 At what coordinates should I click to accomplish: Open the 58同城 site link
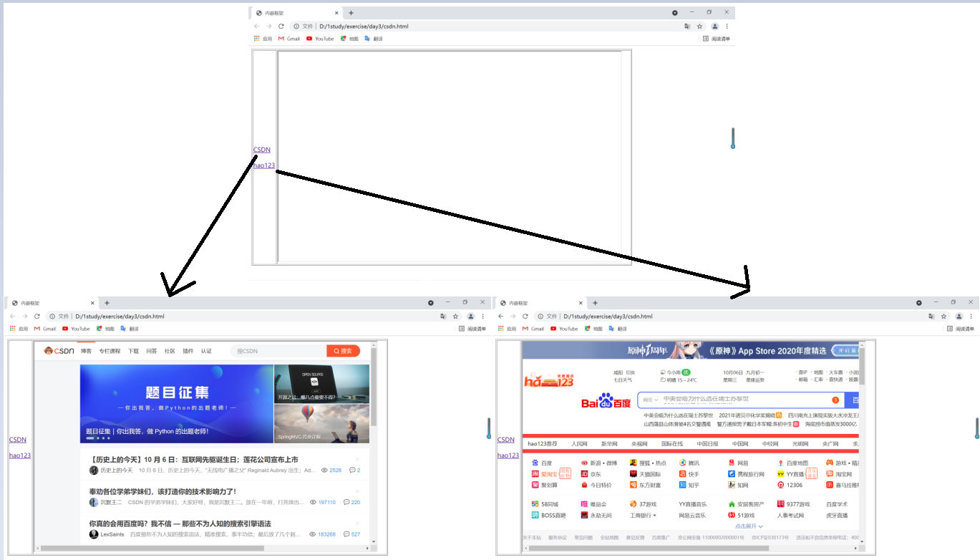click(x=545, y=504)
